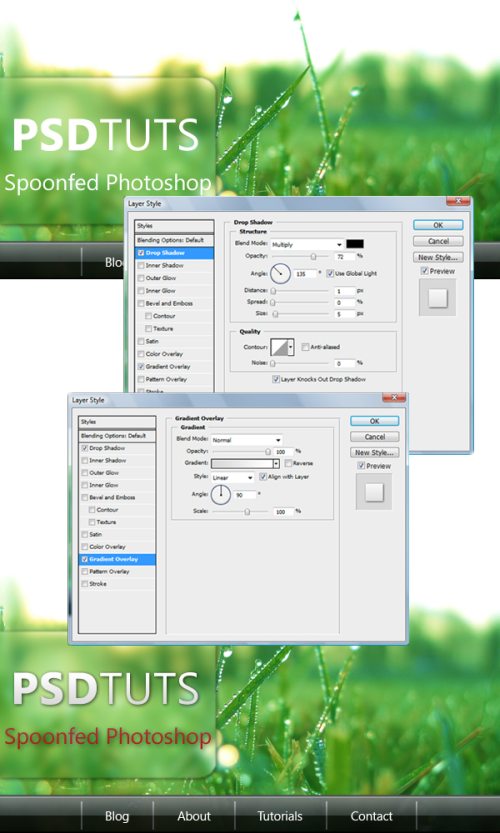The height and width of the screenshot is (833, 500).
Task: Click the drop shadow dialog preview thumbnail
Action: [x=437, y=298]
